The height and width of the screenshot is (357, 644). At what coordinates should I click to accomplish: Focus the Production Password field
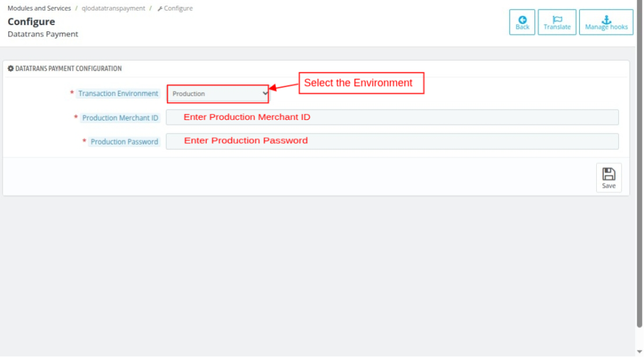pyautogui.click(x=392, y=141)
